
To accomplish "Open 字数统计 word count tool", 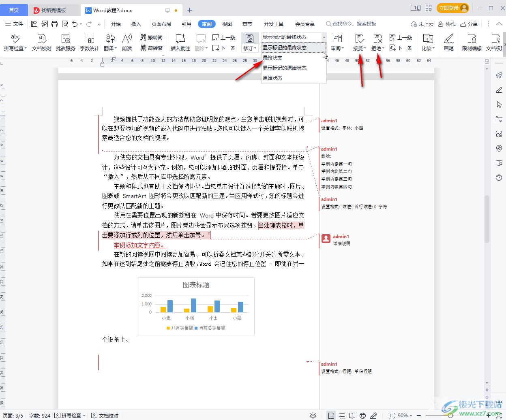I will (x=89, y=43).
